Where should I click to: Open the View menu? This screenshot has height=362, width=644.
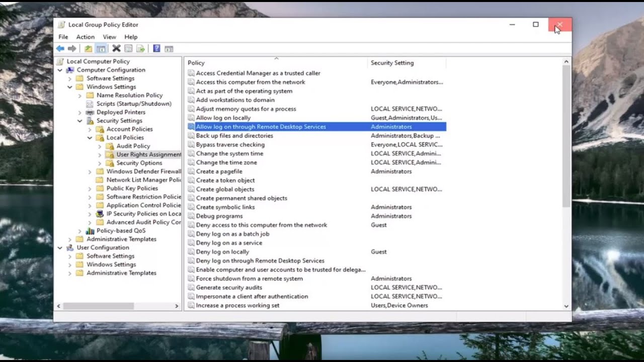tap(109, 37)
